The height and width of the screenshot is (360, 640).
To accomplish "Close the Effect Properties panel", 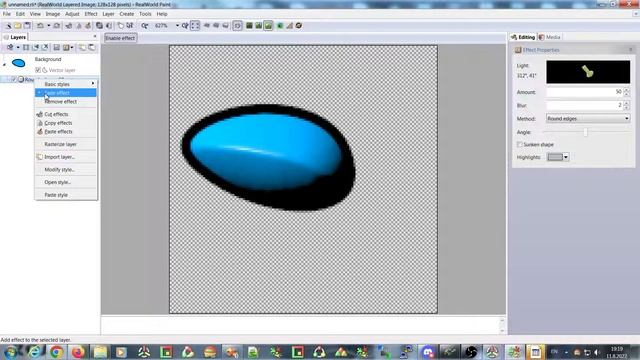I will [x=630, y=50].
